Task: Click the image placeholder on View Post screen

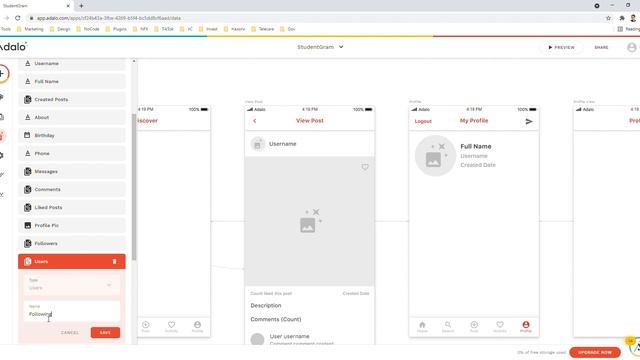Action: coord(310,221)
